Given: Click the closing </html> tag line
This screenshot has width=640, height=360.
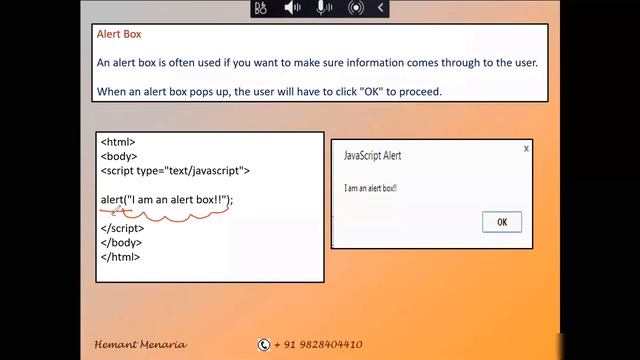Looking at the screenshot, I should [120, 257].
